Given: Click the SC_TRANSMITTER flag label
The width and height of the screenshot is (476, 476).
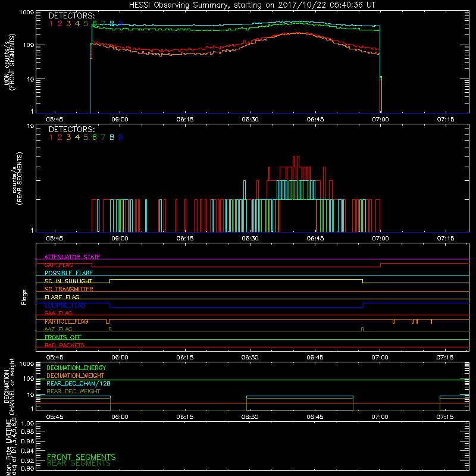Looking at the screenshot, I should [x=69, y=289].
